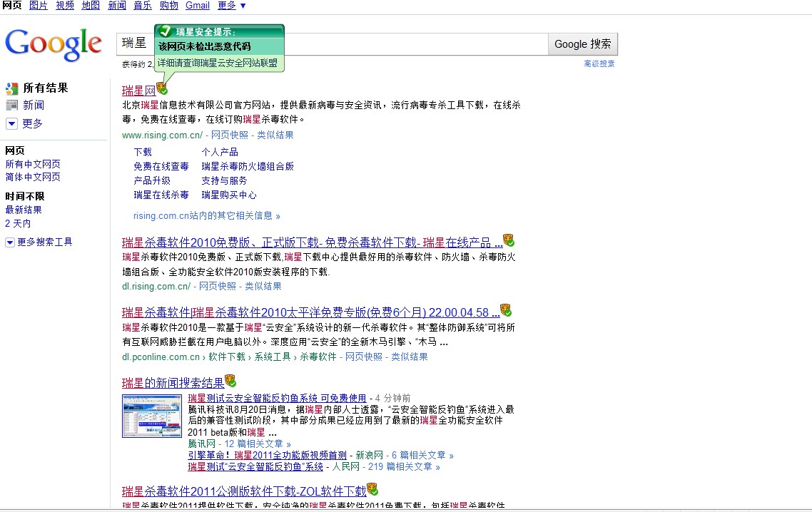Open 音乐 in the top navigation bar
This screenshot has height=512, width=812.
[143, 6]
